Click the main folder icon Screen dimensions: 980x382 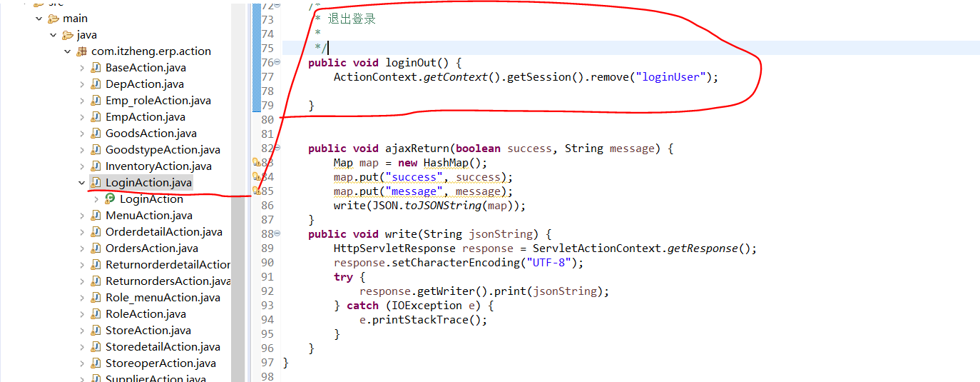pos(53,19)
